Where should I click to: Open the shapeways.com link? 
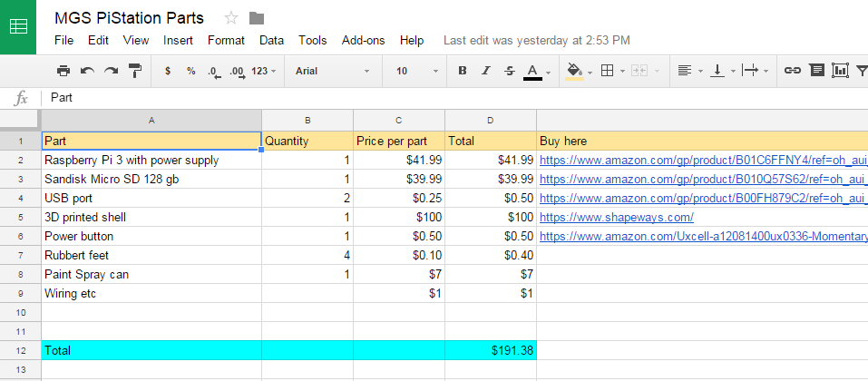pos(617,217)
